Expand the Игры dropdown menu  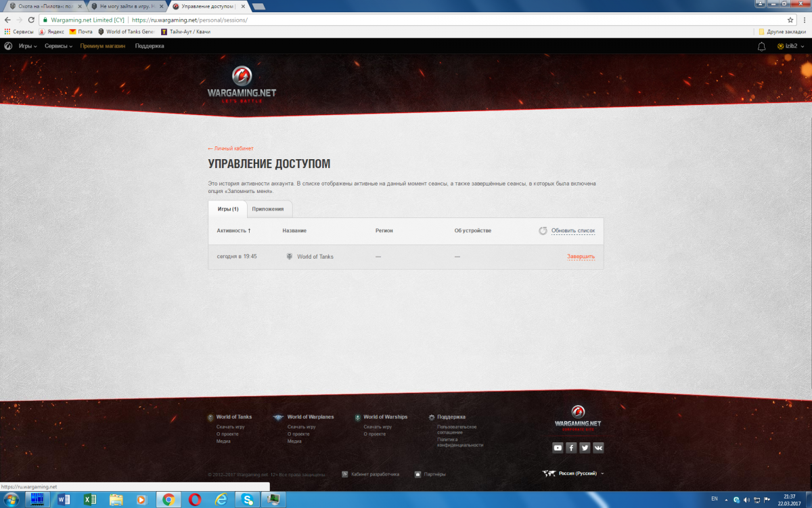coord(28,46)
